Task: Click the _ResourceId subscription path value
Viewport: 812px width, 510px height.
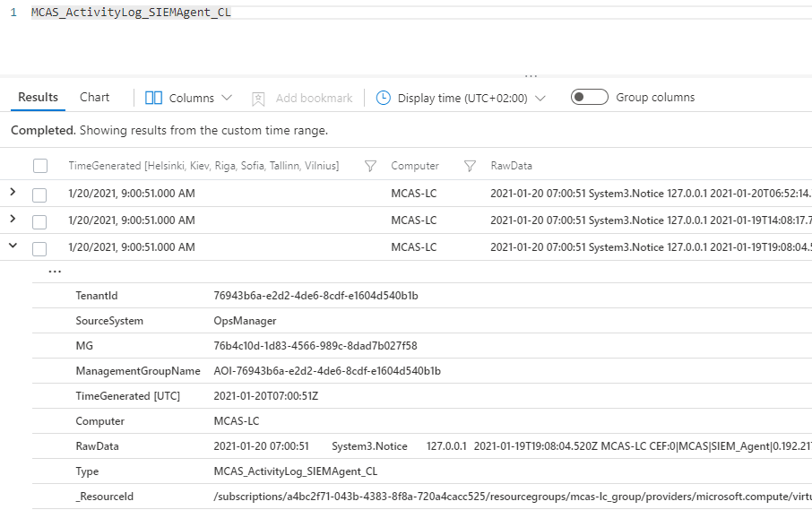Action: [x=511, y=497]
